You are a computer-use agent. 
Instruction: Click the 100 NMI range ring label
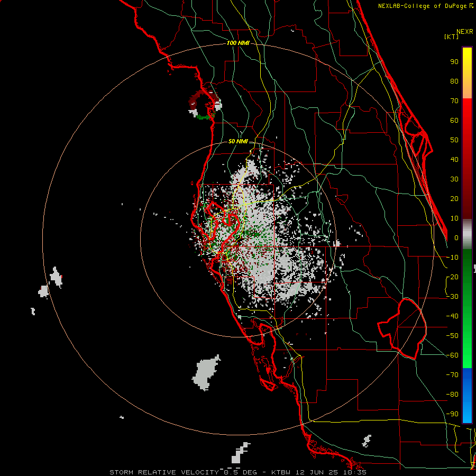238,43
